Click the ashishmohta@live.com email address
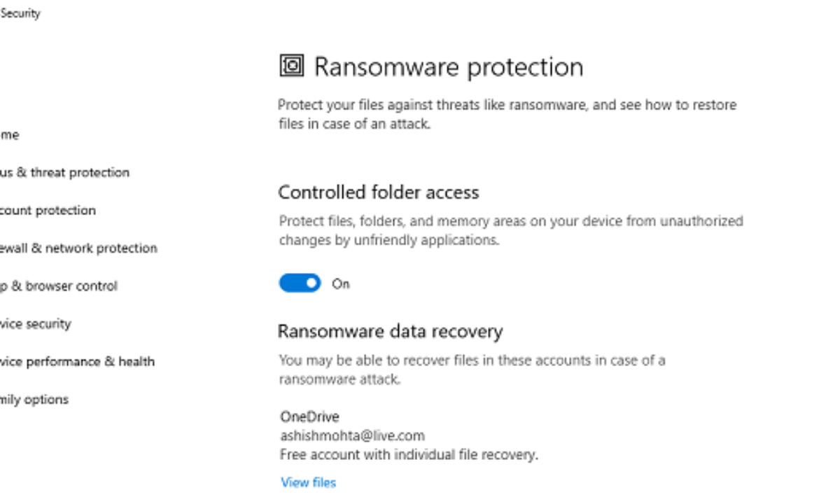Screen dimensions: 840x504 click(x=352, y=435)
